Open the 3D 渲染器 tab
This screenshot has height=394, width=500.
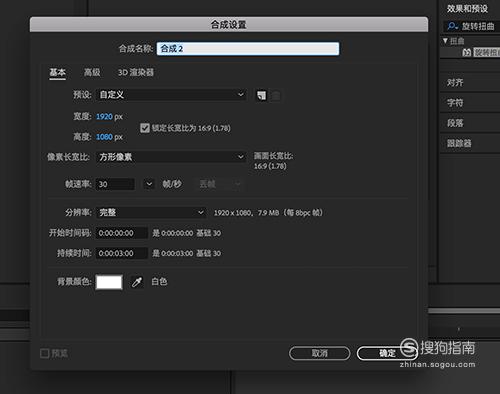coord(136,72)
